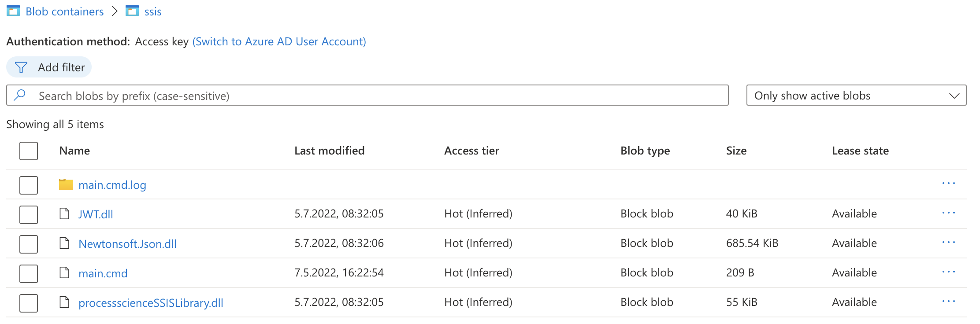Expand the Only show active blobs dropdown
The width and height of the screenshot is (980, 324).
[x=856, y=95]
